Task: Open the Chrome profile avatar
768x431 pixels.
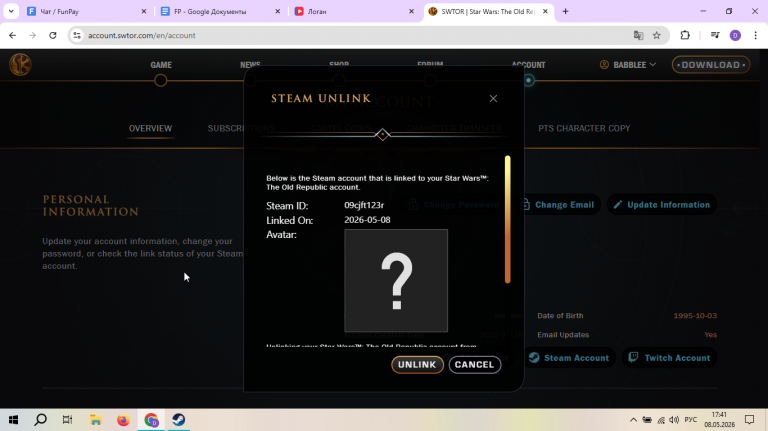Action: (735, 35)
